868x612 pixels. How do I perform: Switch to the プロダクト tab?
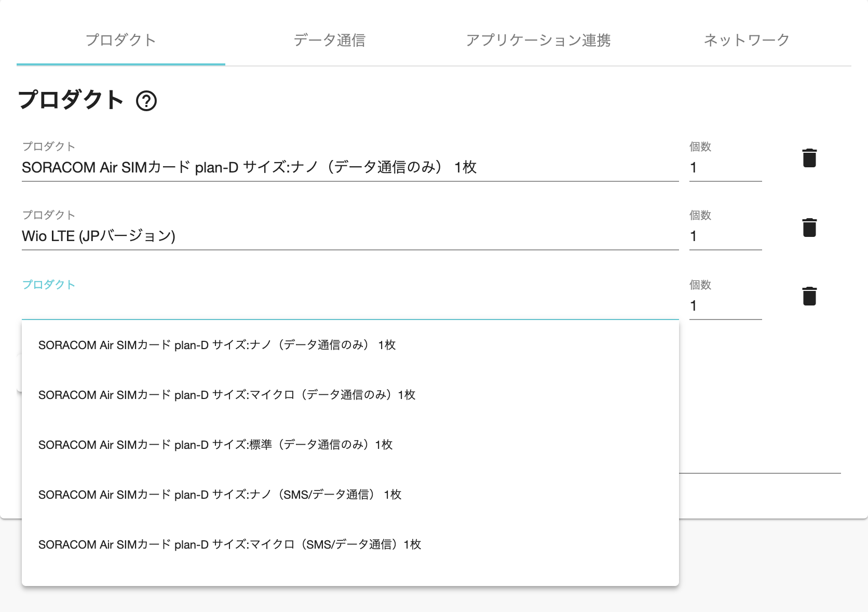tap(121, 40)
